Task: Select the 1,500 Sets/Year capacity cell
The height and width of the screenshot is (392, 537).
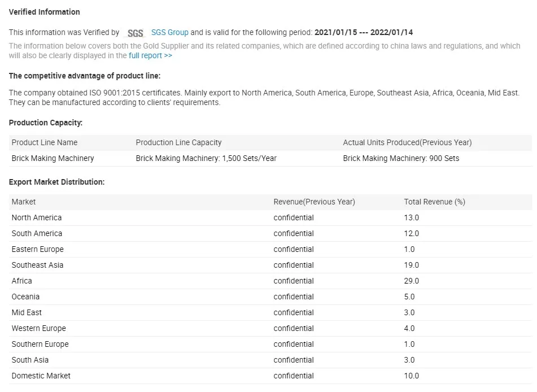Action: coord(206,158)
